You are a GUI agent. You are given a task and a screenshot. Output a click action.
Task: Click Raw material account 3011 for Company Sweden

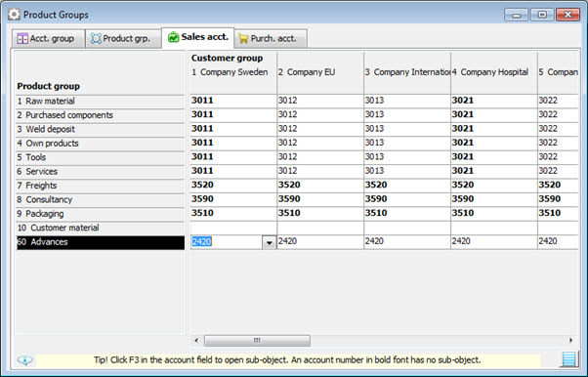pos(233,101)
